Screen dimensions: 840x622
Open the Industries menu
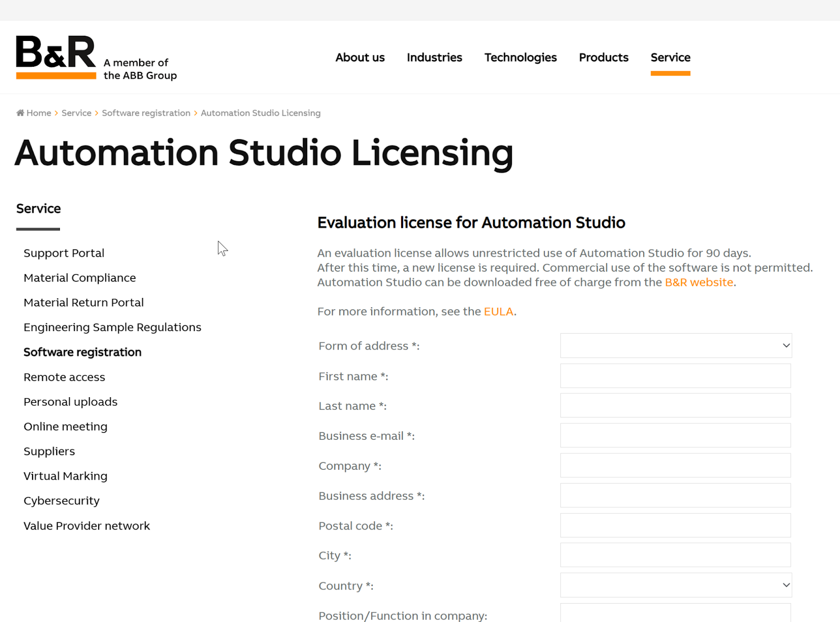click(434, 57)
